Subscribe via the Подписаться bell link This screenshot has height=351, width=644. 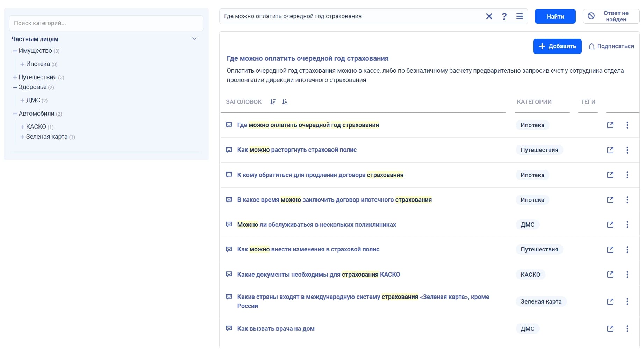coord(611,46)
